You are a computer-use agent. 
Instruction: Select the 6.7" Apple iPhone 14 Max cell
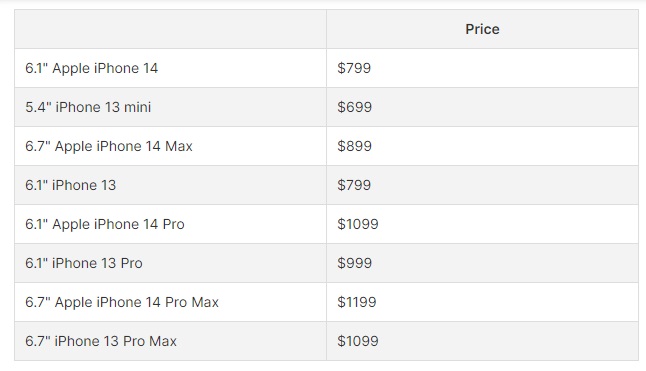click(x=171, y=146)
